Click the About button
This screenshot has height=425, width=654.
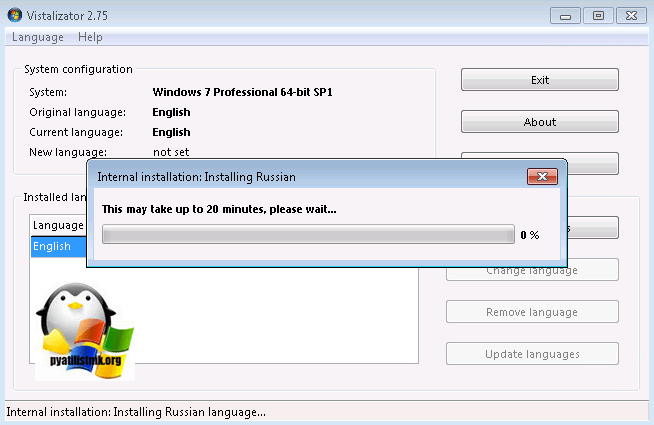(540, 122)
